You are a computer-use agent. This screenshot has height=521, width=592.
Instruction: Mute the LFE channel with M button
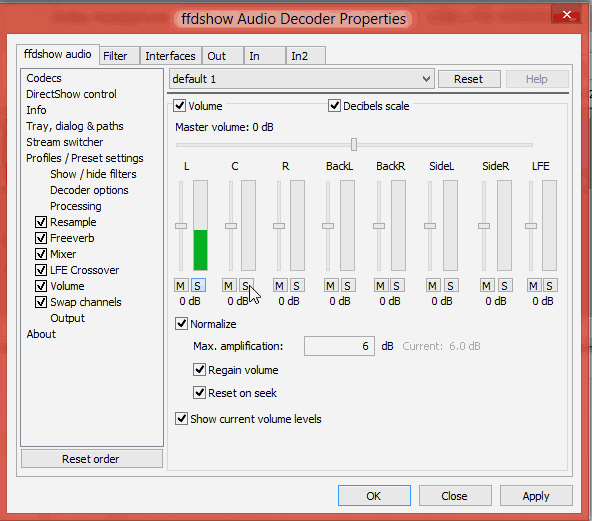pos(533,286)
